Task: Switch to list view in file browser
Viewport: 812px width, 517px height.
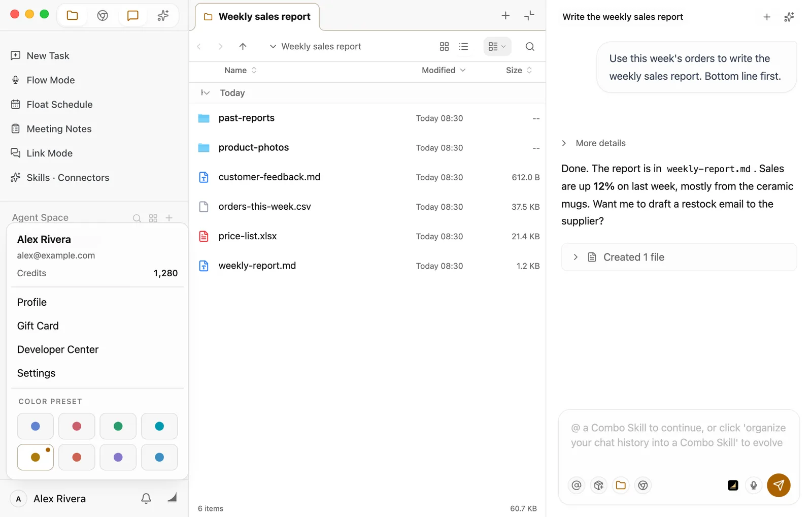Action: 463,47
